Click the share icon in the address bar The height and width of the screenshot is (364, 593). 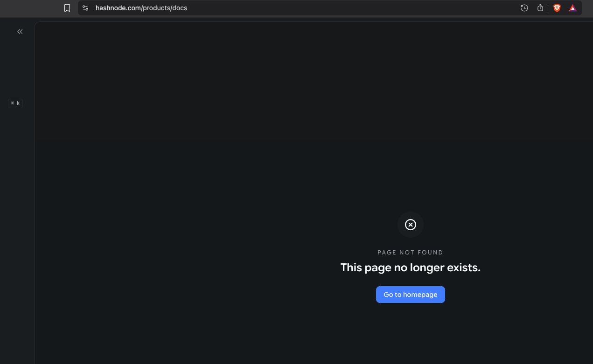click(540, 8)
